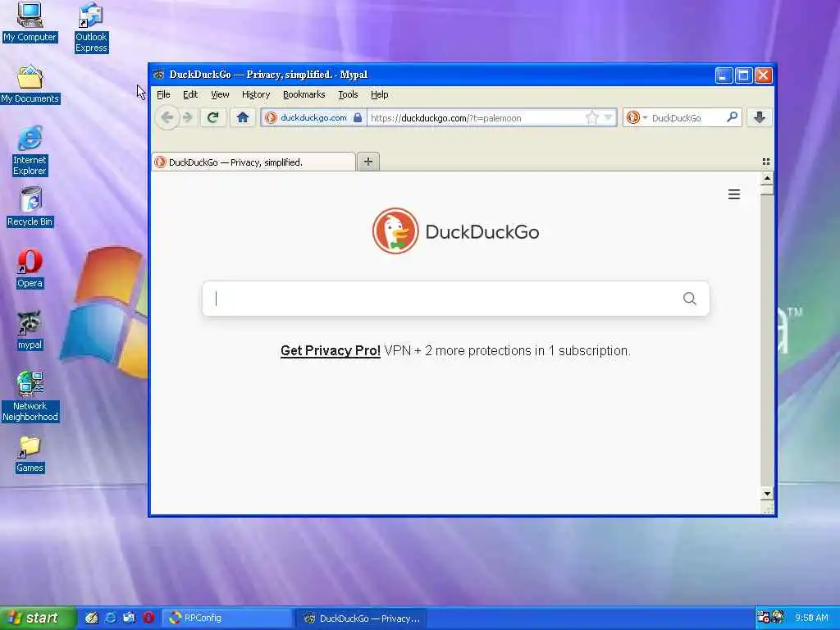The image size is (840, 630).
Task: Open the downloads arrow button
Action: point(759,117)
